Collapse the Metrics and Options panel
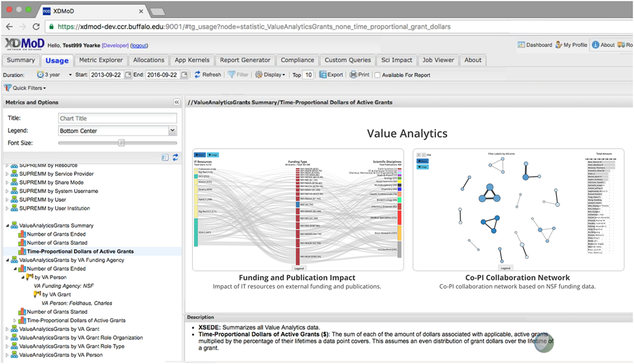 (x=177, y=102)
